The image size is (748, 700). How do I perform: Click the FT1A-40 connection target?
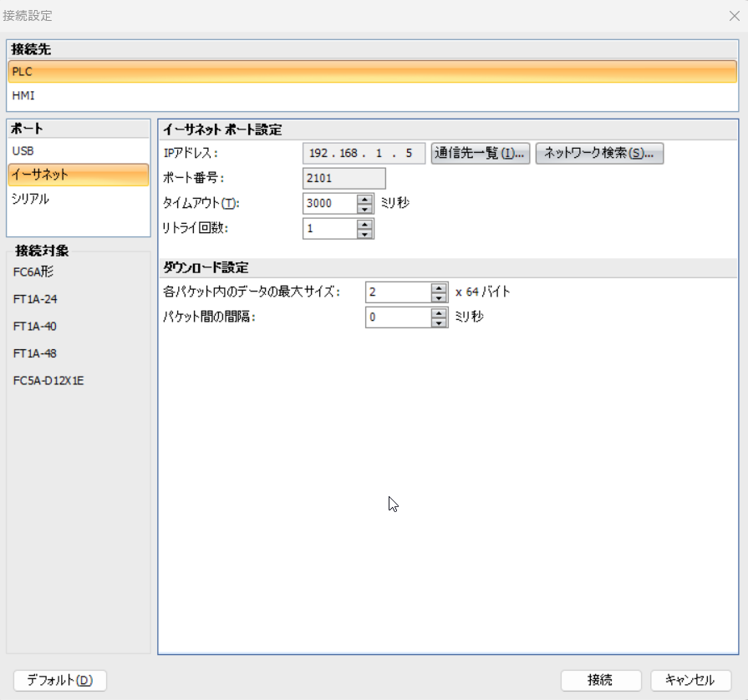(35, 326)
